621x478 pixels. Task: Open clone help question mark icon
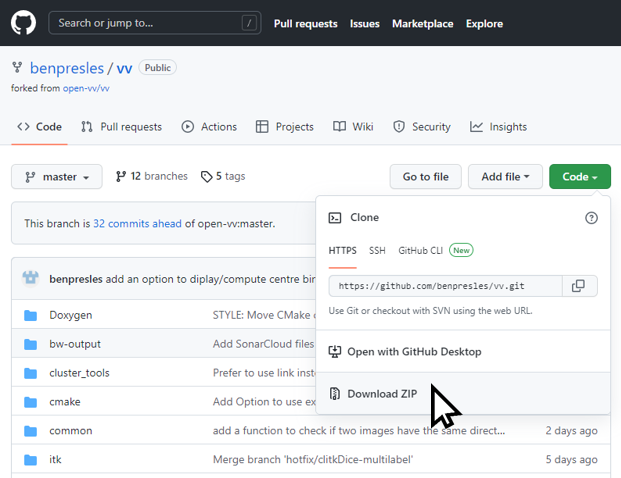[x=591, y=218]
